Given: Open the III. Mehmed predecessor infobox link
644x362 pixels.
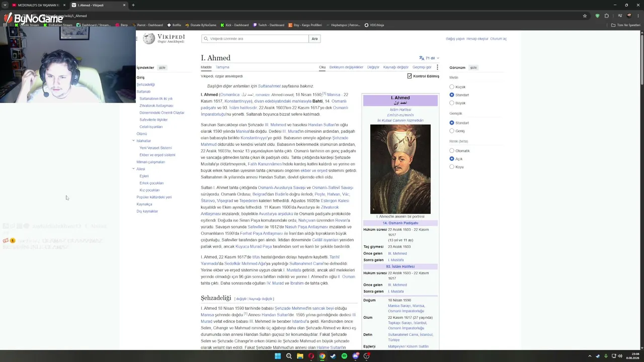Looking at the screenshot, I should tap(397, 253).
